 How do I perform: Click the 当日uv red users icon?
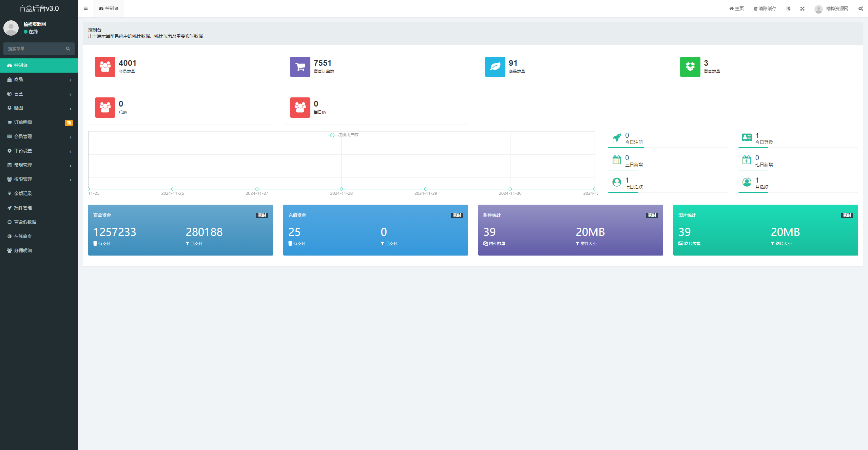[x=300, y=108]
